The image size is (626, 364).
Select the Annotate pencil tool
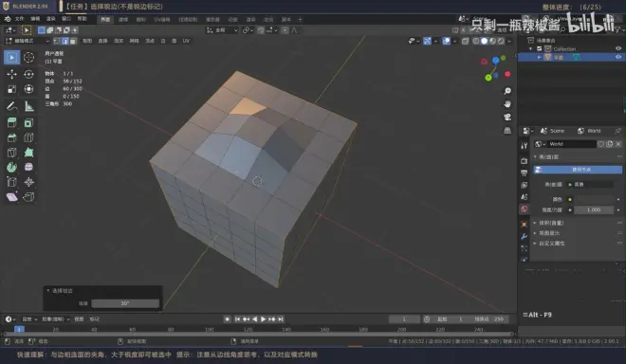[11, 106]
